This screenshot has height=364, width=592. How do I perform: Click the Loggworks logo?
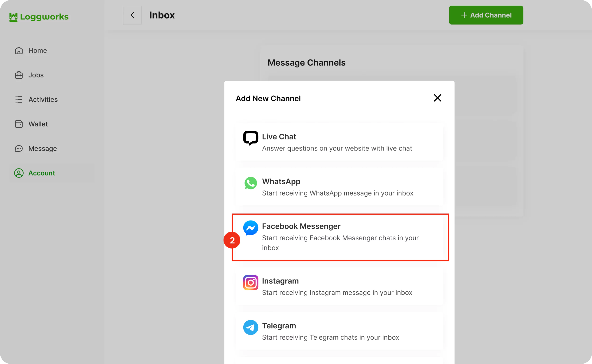[x=39, y=17]
